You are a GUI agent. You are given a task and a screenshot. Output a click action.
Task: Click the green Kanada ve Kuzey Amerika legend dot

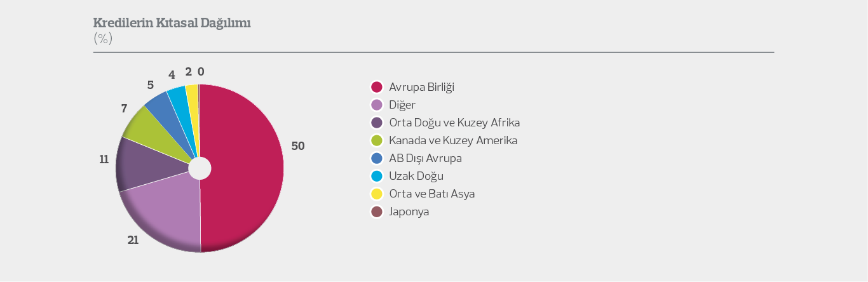click(x=377, y=140)
